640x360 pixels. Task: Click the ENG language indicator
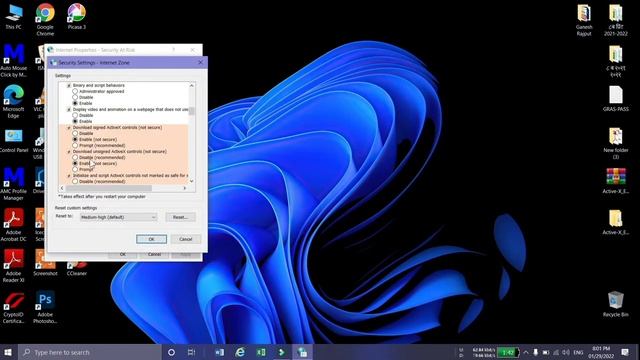[x=578, y=352]
